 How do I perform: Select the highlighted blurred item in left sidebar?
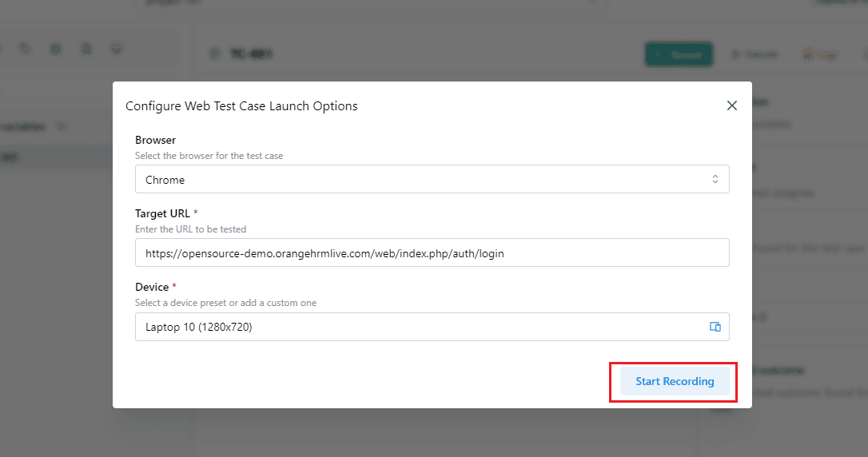click(x=55, y=157)
